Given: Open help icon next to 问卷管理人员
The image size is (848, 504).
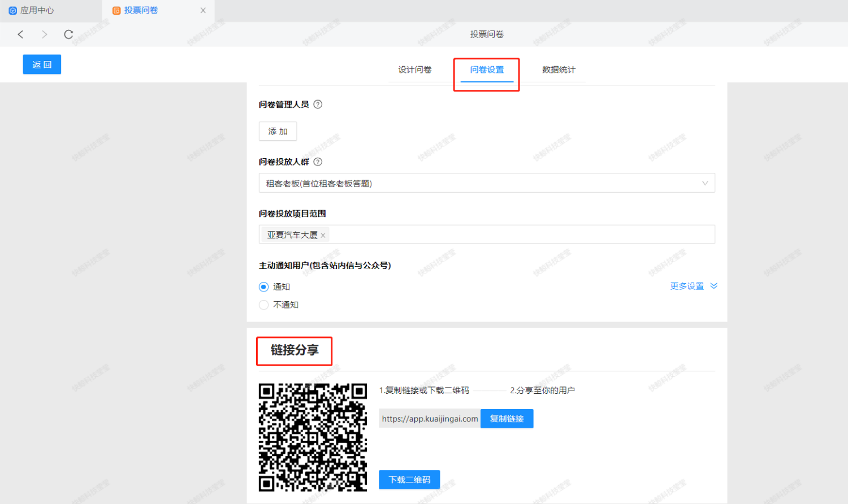Looking at the screenshot, I should tap(318, 105).
